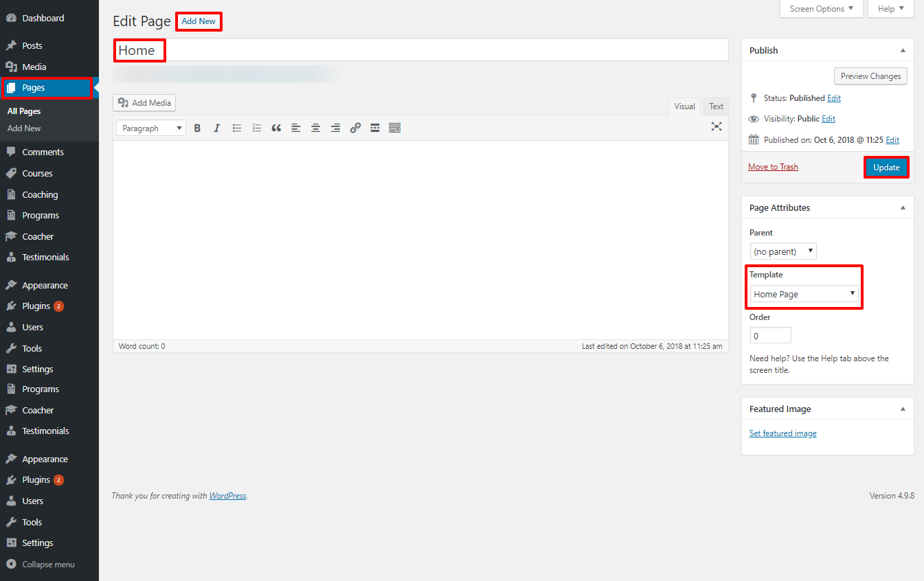Collapse the Page Attributes panel

[x=903, y=207]
